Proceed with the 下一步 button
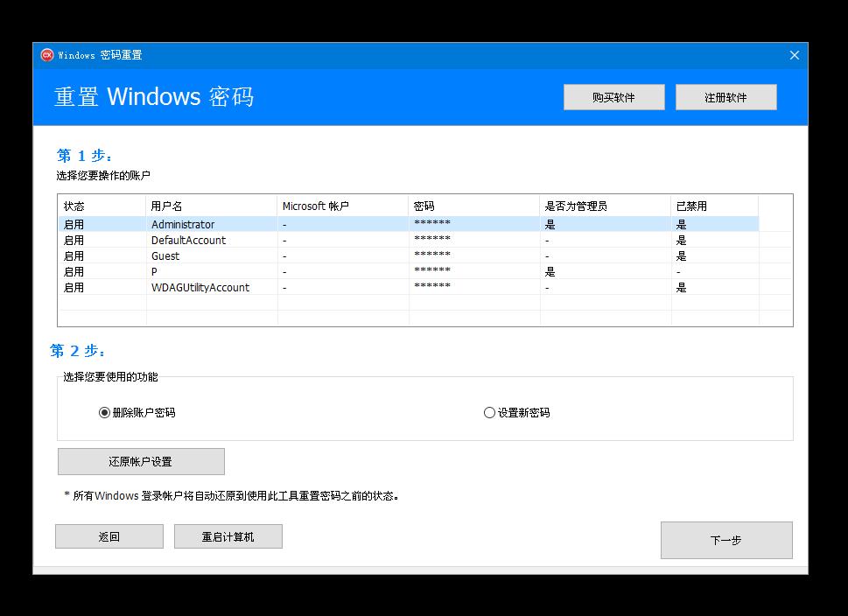This screenshot has width=848, height=616. coord(726,540)
